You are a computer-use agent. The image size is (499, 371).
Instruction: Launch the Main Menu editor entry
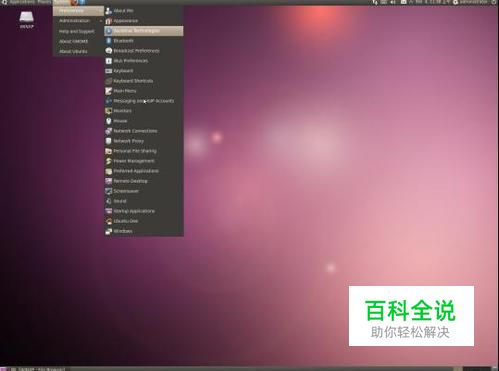pos(144,91)
